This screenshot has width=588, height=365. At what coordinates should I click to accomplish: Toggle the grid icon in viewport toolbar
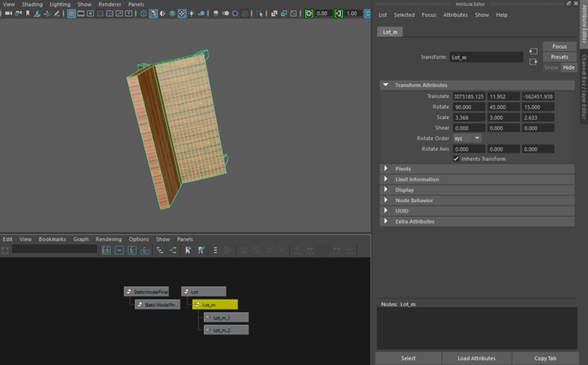point(71,14)
